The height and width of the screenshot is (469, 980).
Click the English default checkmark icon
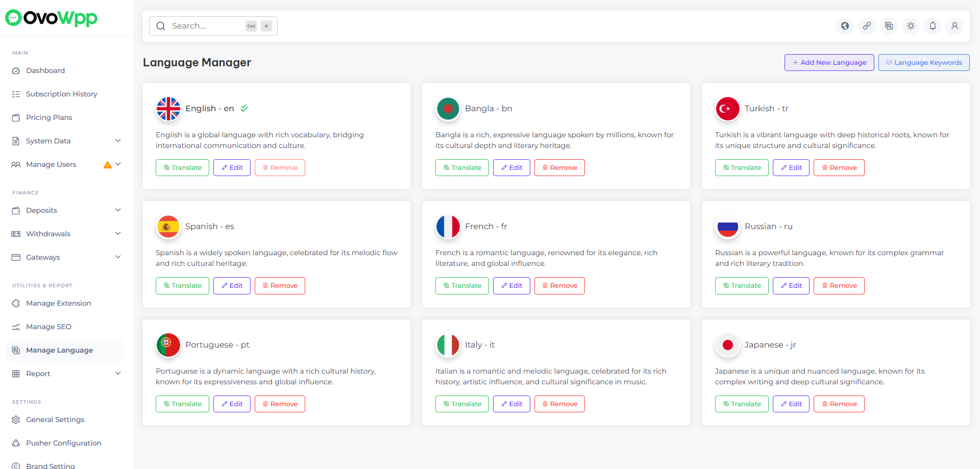pos(244,108)
